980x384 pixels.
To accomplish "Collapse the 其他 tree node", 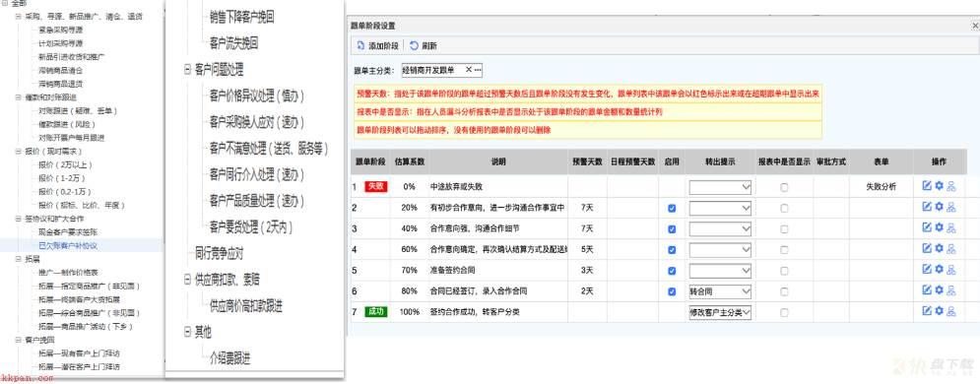I will pos(187,332).
